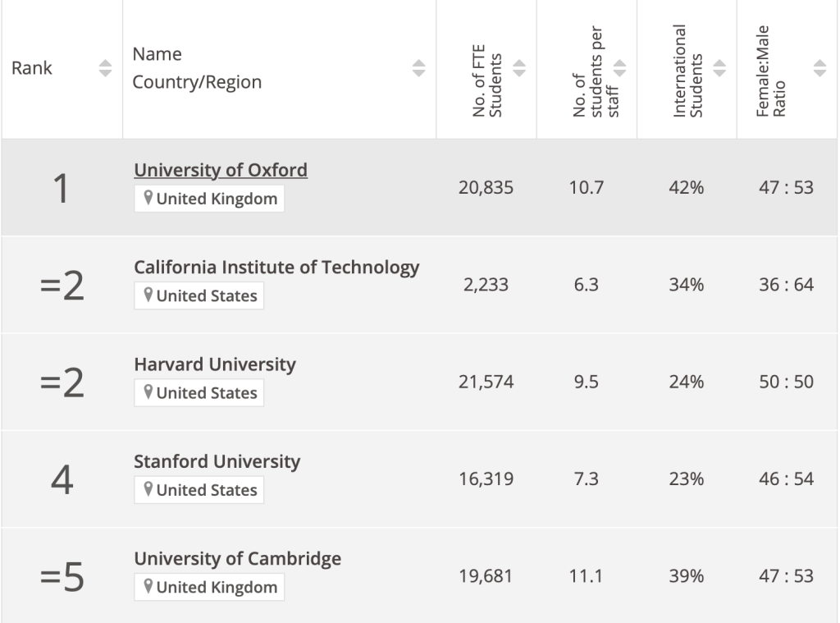Sort table by Rank column arrows

[x=106, y=68]
